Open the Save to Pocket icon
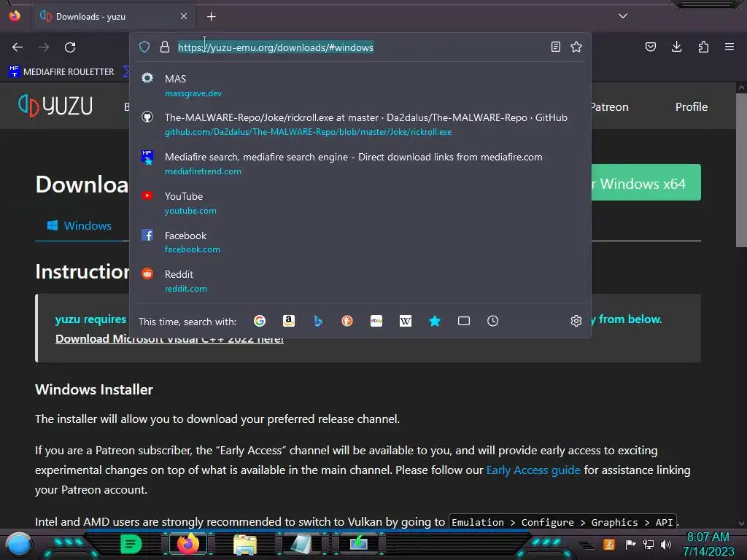747x560 pixels. 650,47
